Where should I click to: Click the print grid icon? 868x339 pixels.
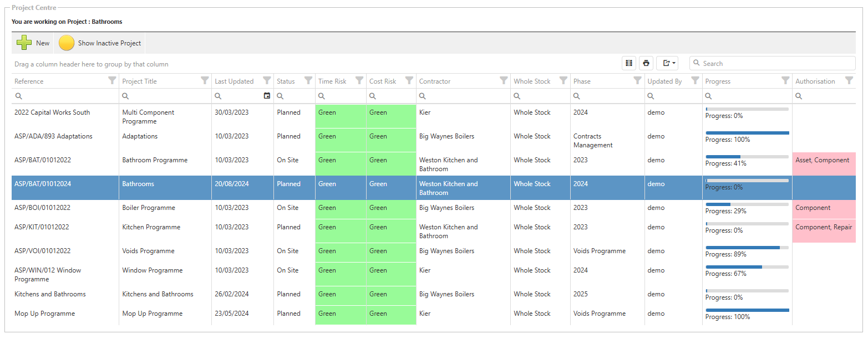click(646, 63)
